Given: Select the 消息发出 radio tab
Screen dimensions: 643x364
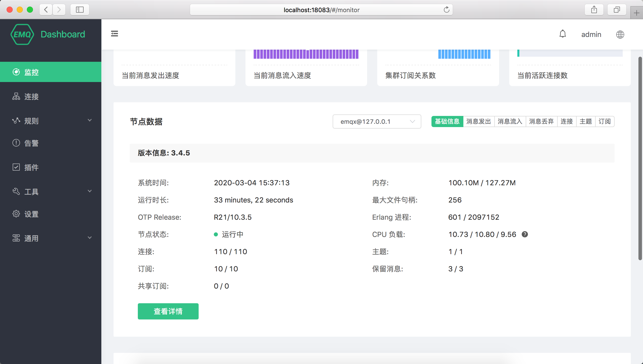Looking at the screenshot, I should pos(479,122).
